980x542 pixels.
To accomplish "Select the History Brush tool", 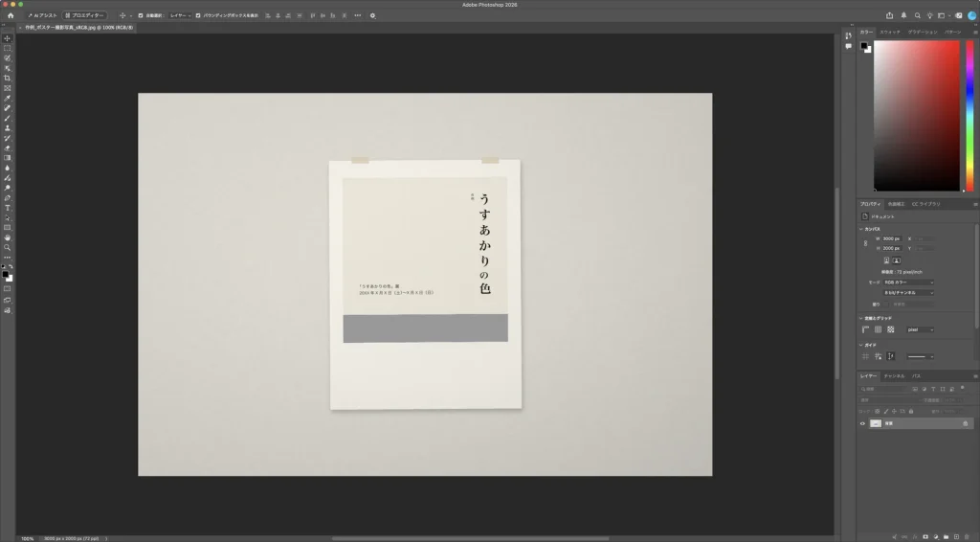I will 8,138.
